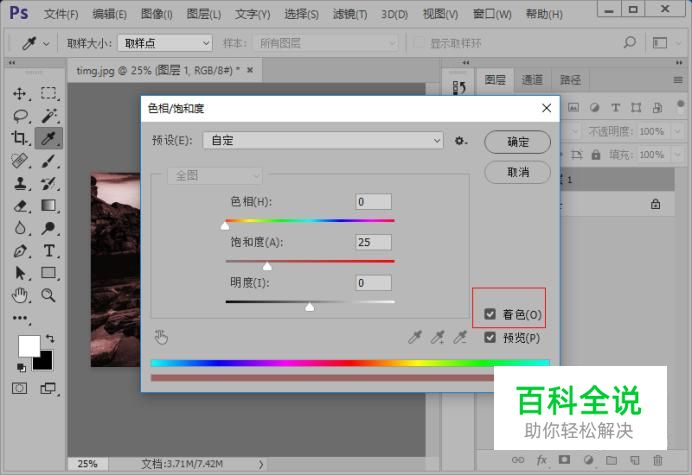Click the 明度 lightness slider handle
This screenshot has height=475, width=692.
tap(310, 307)
